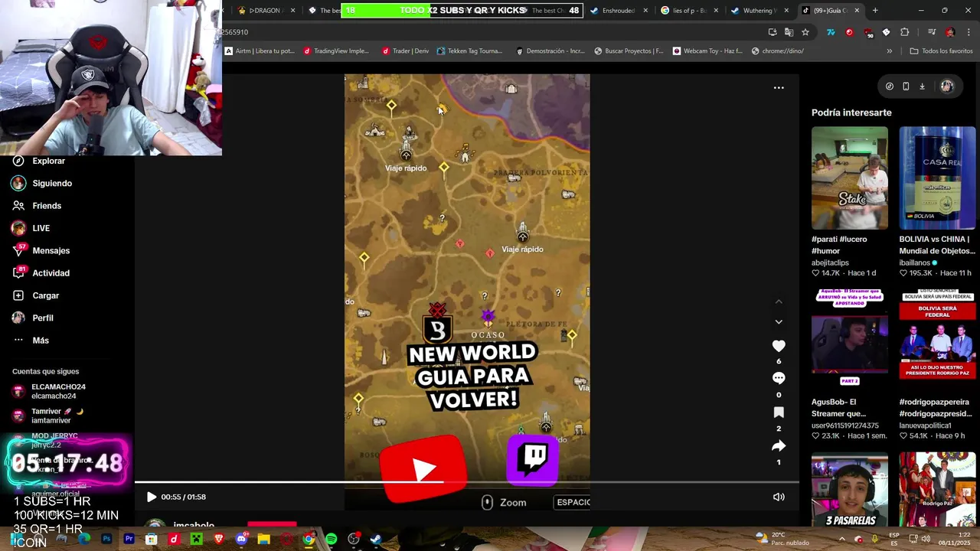The image size is (980, 551).
Task: Open the 3 PASARELAS video thumbnail
Action: point(850,490)
